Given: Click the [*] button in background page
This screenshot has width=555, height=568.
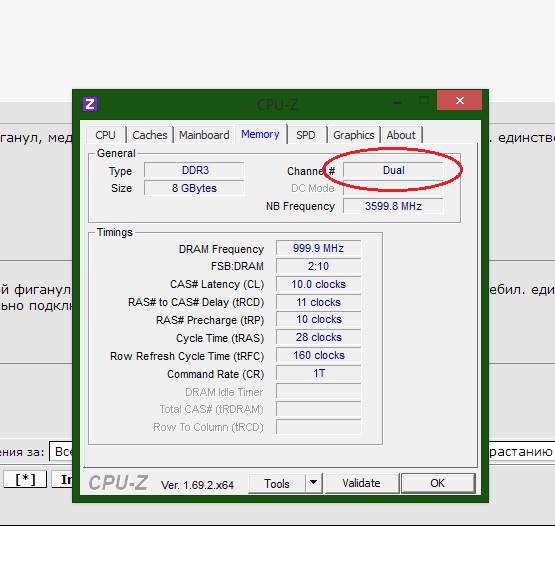Looking at the screenshot, I should click(x=25, y=479).
